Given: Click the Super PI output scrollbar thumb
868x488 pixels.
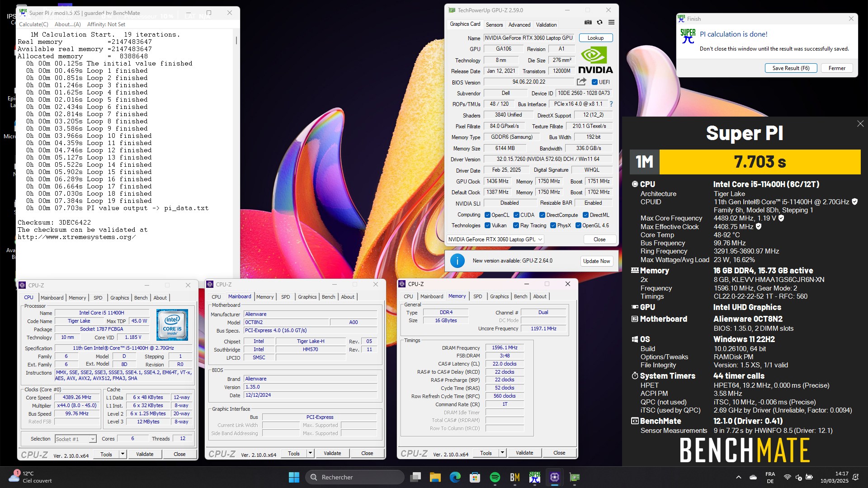Looking at the screenshot, I should pyautogui.click(x=236, y=40).
